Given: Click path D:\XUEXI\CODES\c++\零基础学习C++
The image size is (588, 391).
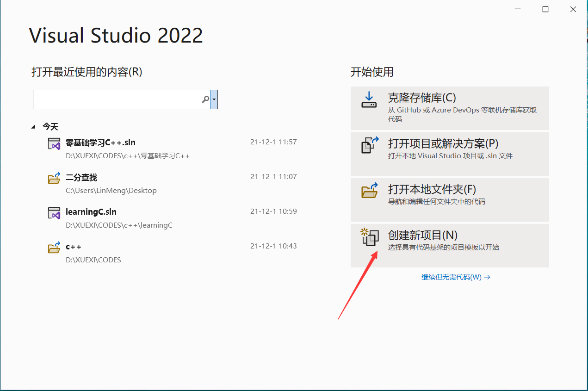Looking at the screenshot, I should (128, 156).
